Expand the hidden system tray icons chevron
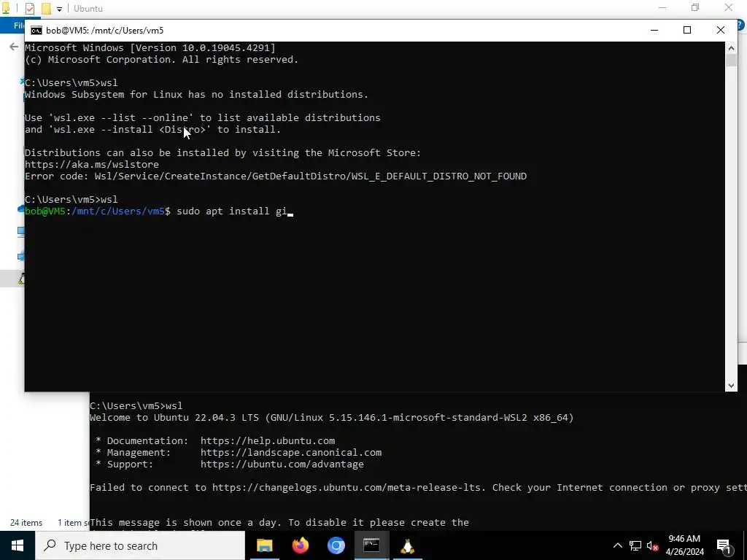The width and height of the screenshot is (747, 560). pyautogui.click(x=617, y=545)
